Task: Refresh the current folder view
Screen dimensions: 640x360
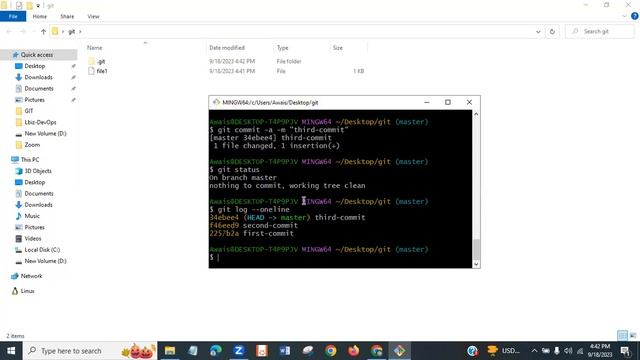Action: [x=552, y=31]
